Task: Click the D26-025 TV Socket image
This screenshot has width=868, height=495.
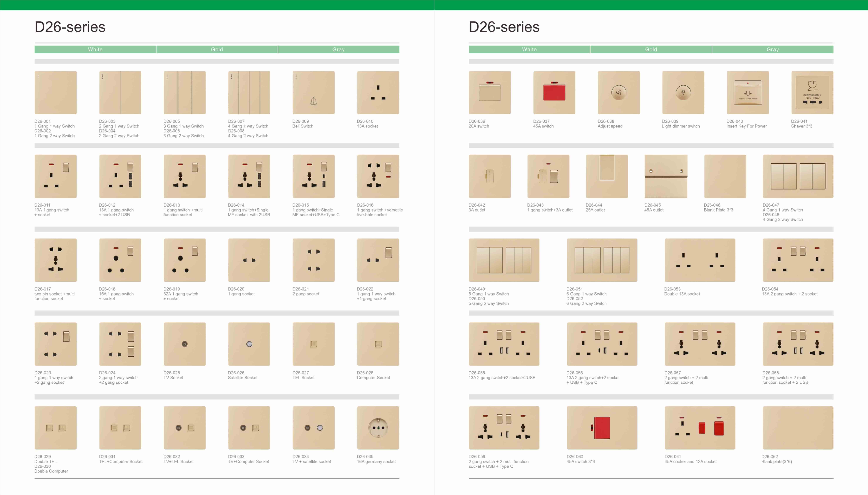Action: (185, 344)
